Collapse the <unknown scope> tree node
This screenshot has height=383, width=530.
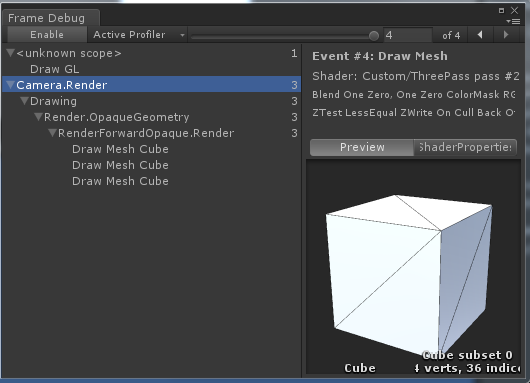pos(10,53)
